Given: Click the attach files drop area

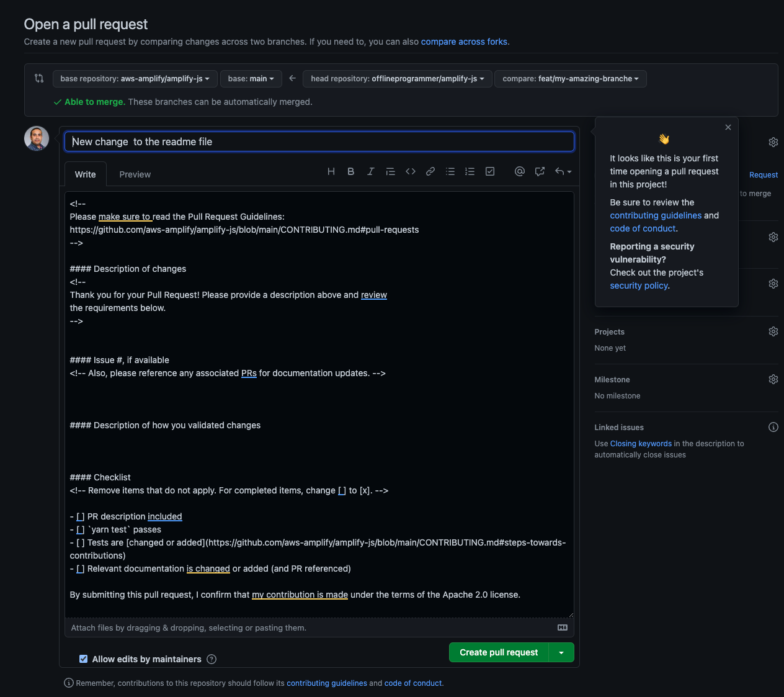Looking at the screenshot, I should coord(319,627).
